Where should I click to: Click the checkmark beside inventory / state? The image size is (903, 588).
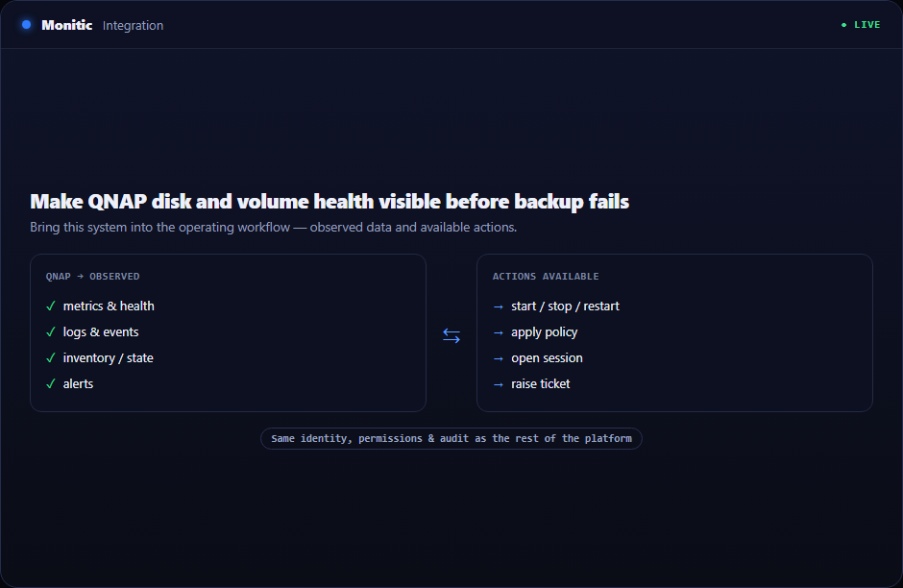(51, 357)
